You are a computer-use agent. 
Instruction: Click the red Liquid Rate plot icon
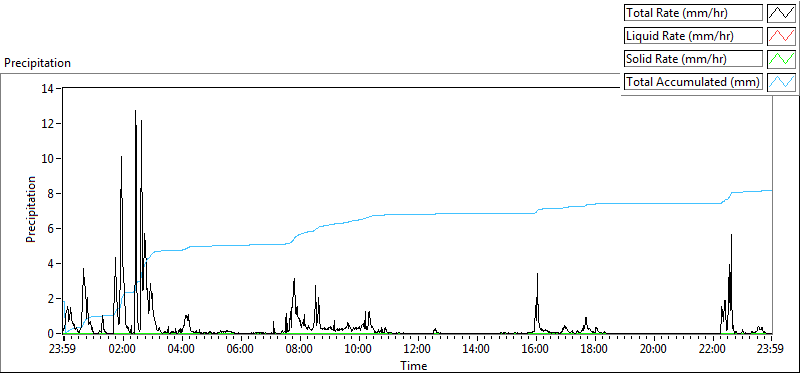coord(782,36)
